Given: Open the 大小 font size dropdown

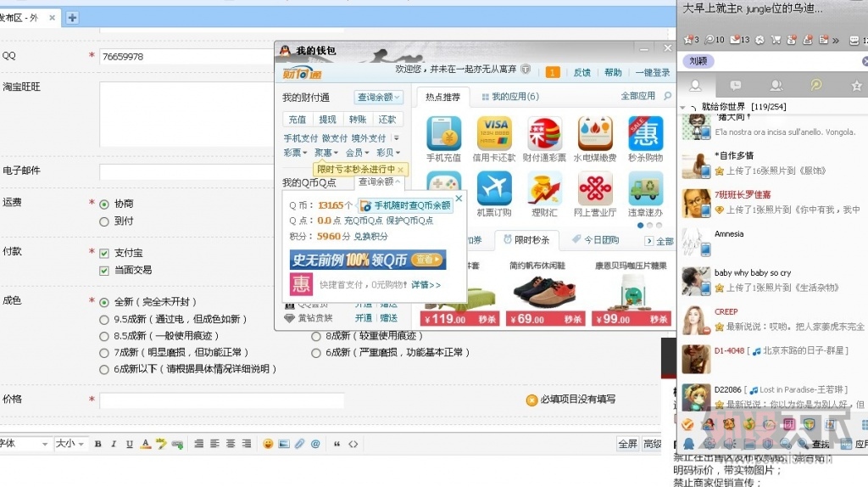Looking at the screenshot, I should click(x=70, y=444).
